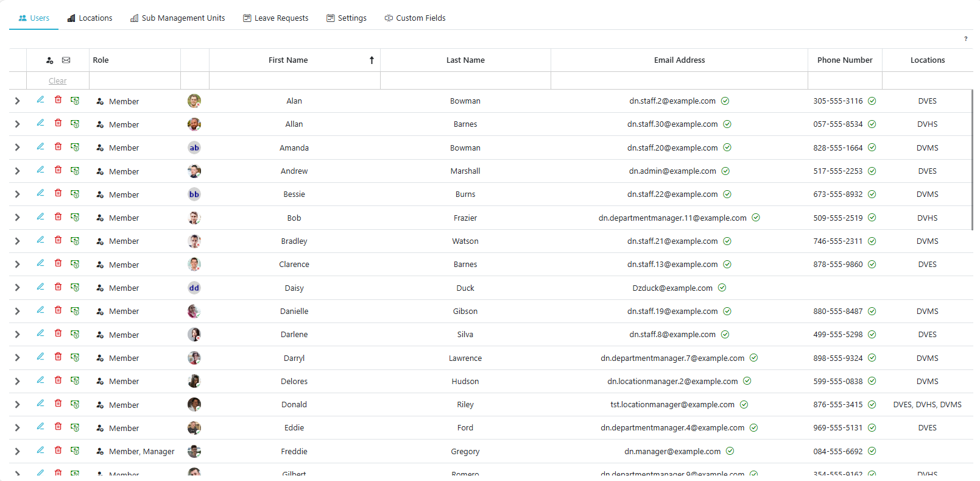
Task: Delete Darryl Lawrence with the trash icon
Action: pos(58,357)
